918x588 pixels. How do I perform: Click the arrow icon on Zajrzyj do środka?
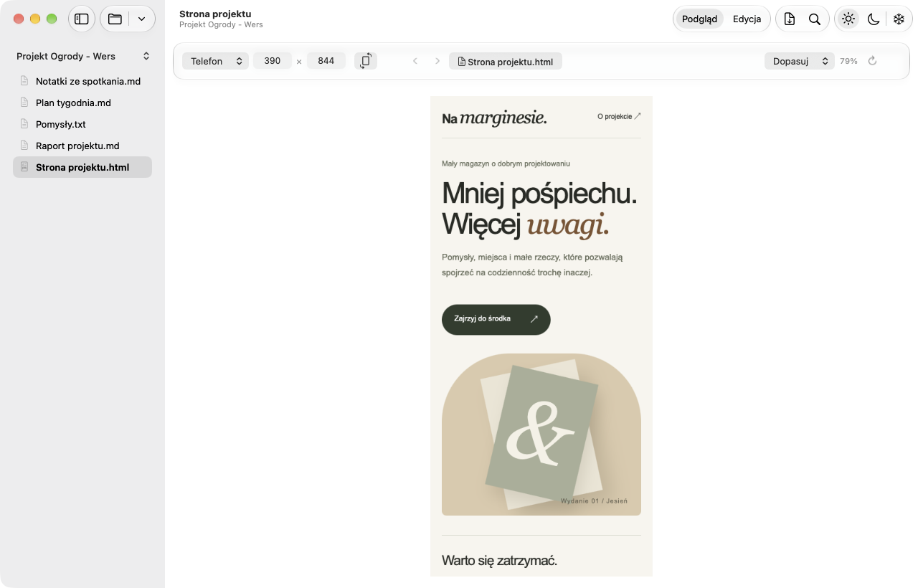coord(534,319)
